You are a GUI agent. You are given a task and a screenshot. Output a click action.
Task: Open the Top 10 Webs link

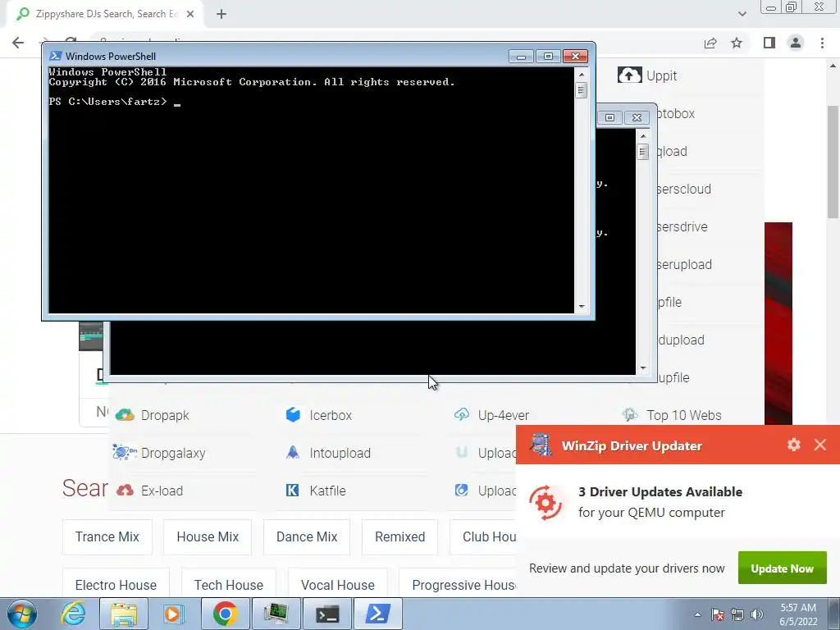683,415
